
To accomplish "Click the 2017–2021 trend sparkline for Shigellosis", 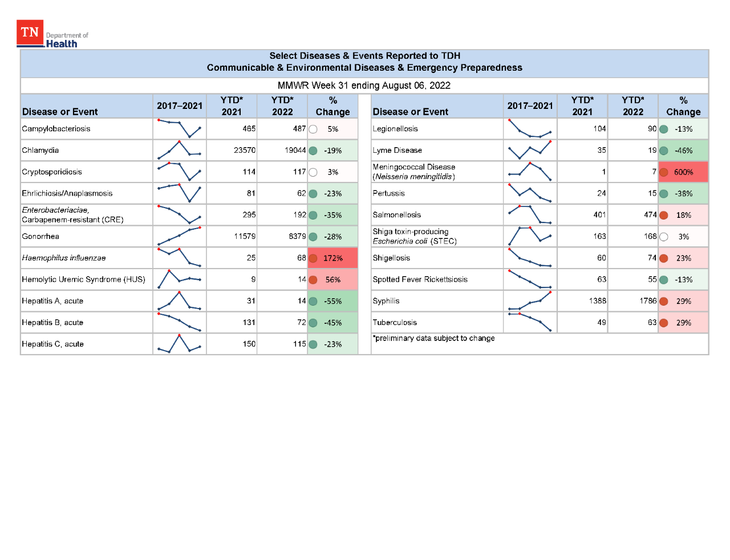I will [x=530, y=258].
